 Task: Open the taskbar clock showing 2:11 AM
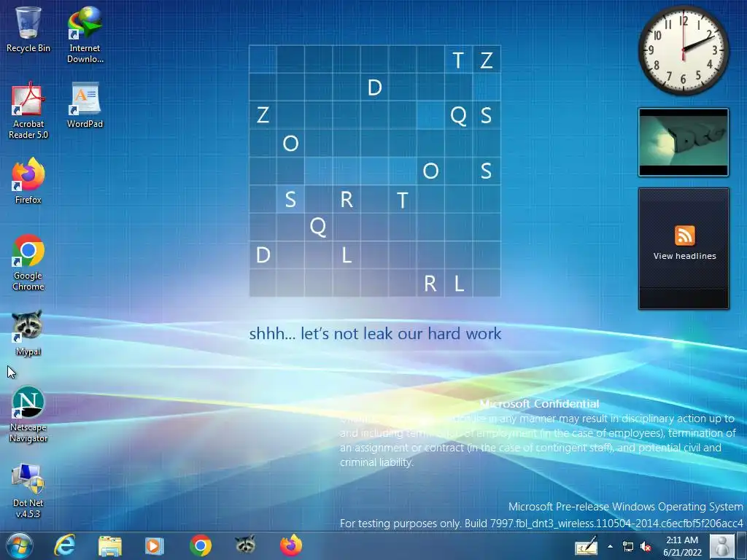[x=682, y=545]
